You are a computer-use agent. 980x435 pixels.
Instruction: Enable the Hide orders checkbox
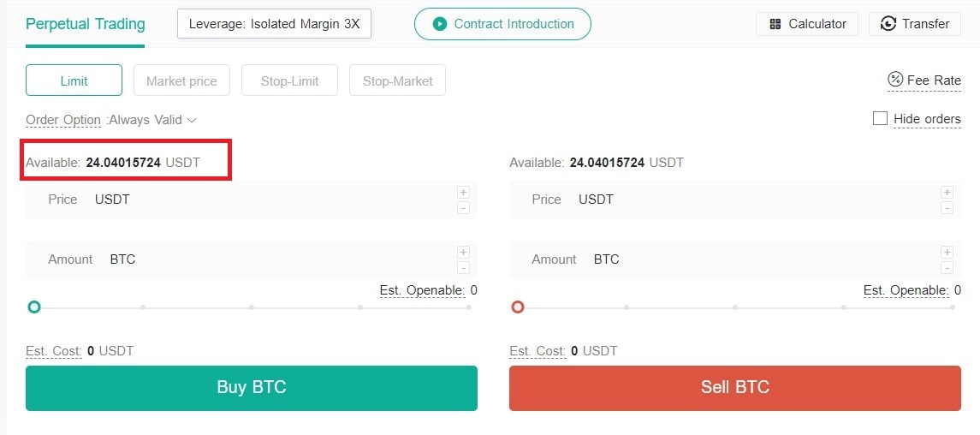click(x=880, y=118)
